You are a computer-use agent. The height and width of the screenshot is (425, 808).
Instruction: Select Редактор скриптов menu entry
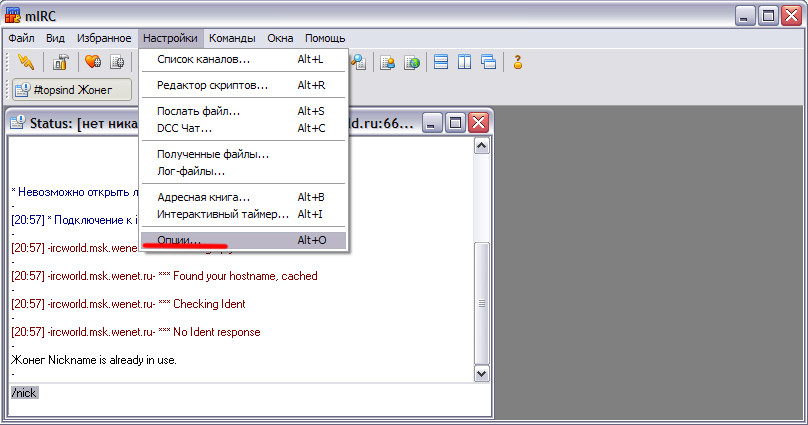243,85
